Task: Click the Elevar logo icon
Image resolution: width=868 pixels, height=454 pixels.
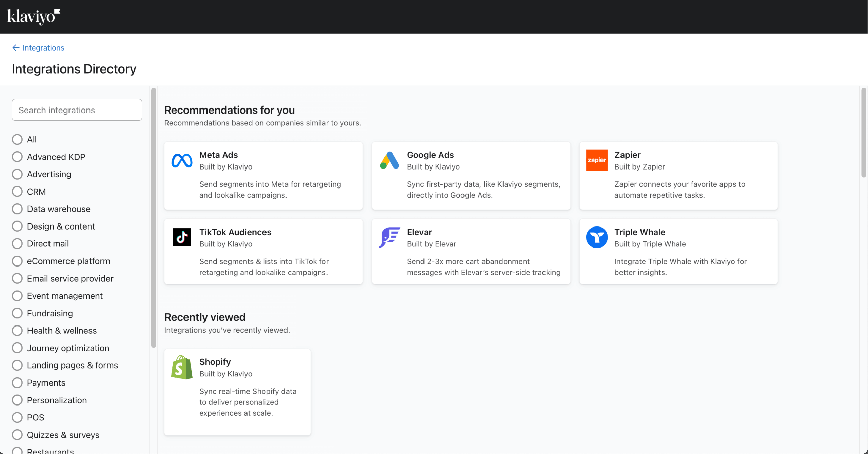Action: point(389,237)
